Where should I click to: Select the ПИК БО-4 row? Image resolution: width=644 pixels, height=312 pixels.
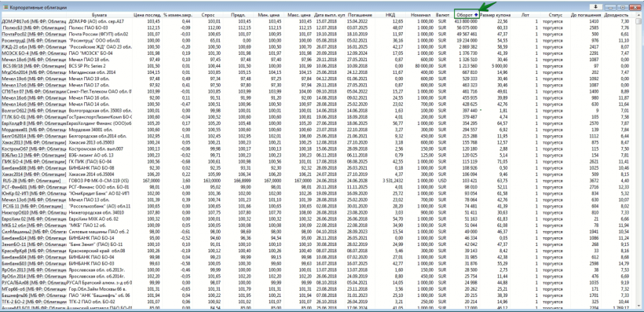coord(318,161)
